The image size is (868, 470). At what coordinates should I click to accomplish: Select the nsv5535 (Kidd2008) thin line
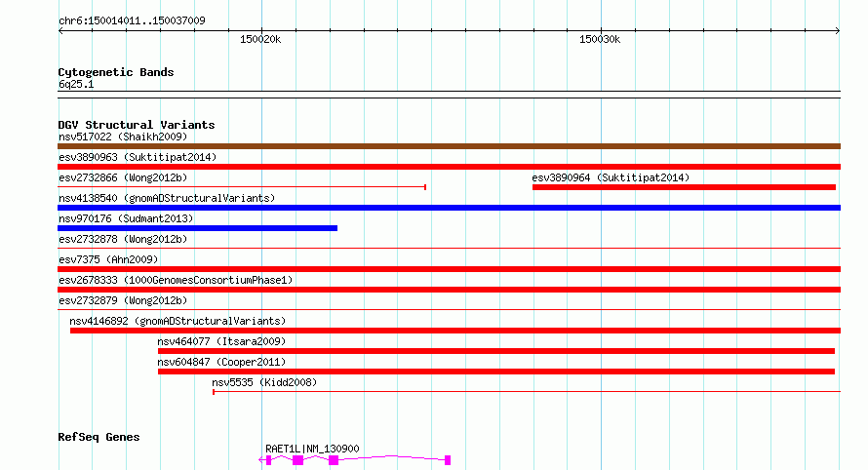pyautogui.click(x=527, y=391)
